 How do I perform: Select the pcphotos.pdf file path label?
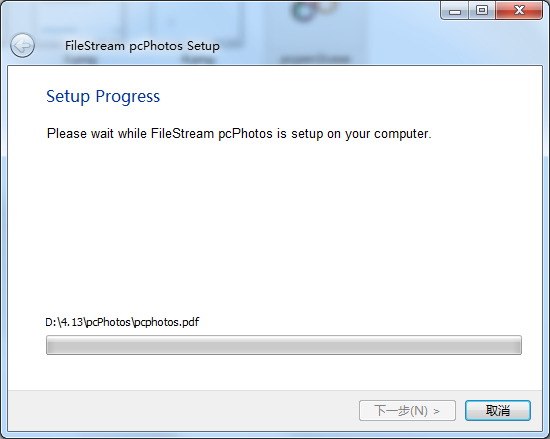point(122,322)
